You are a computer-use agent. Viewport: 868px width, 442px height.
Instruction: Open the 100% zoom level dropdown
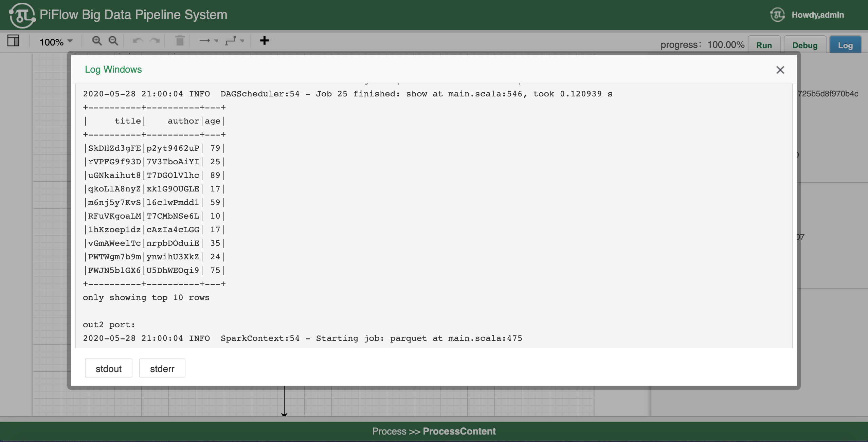56,41
